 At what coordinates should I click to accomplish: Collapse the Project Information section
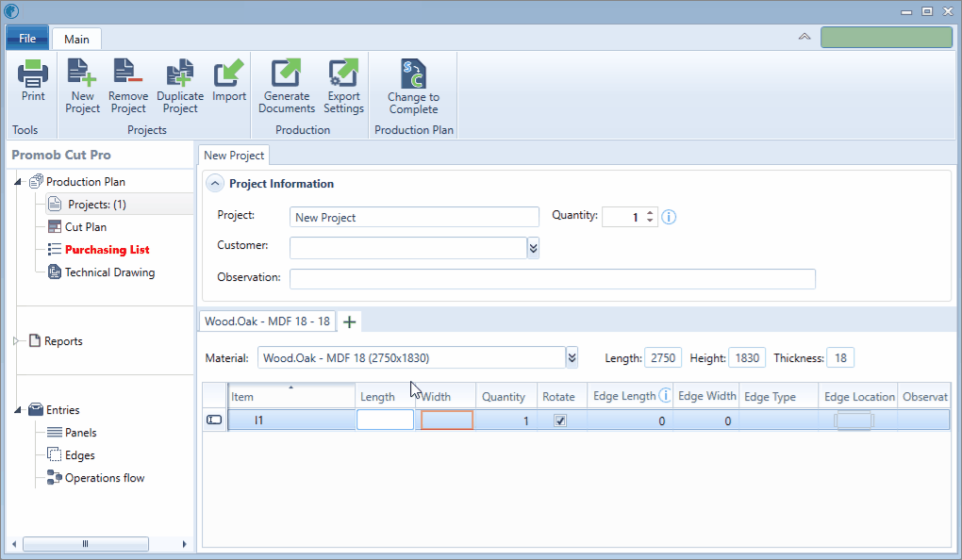pos(215,184)
